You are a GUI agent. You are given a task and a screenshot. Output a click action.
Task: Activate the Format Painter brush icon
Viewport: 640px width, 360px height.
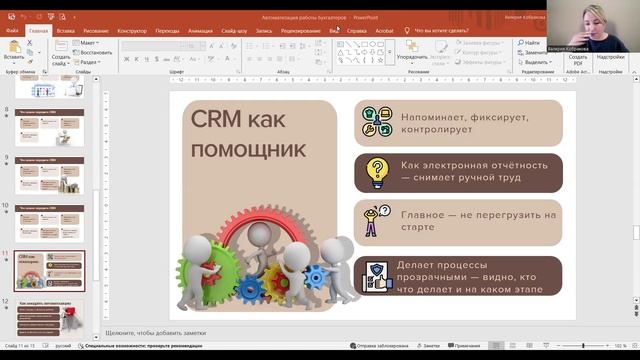coord(30,62)
